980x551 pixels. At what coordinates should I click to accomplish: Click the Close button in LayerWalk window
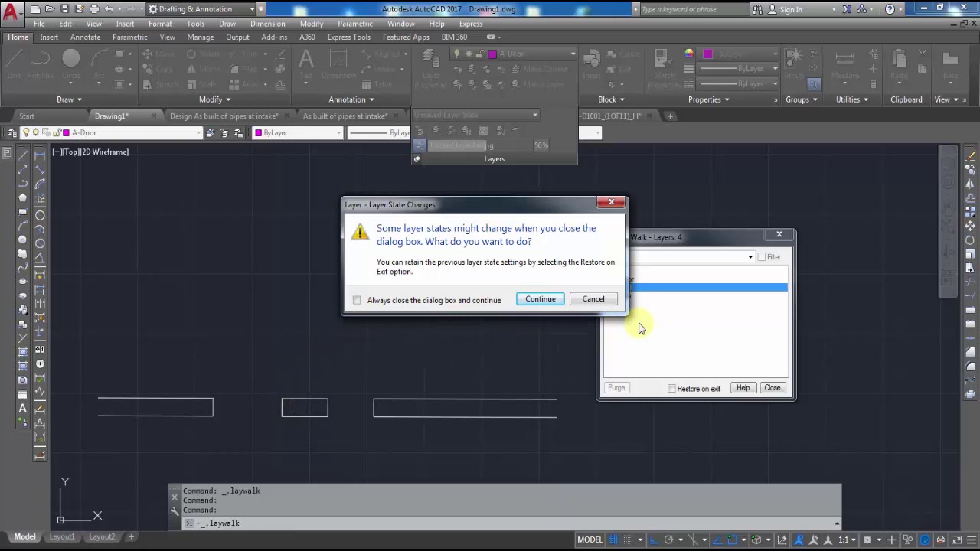772,388
